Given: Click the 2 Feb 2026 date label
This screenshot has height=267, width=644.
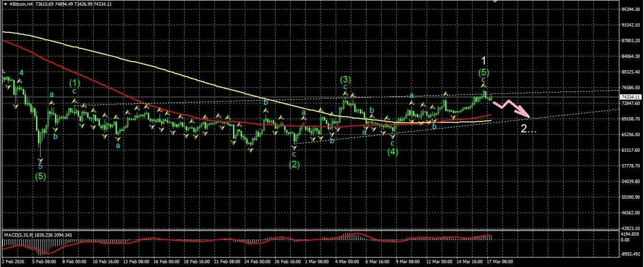Looking at the screenshot, I should click(13, 261).
